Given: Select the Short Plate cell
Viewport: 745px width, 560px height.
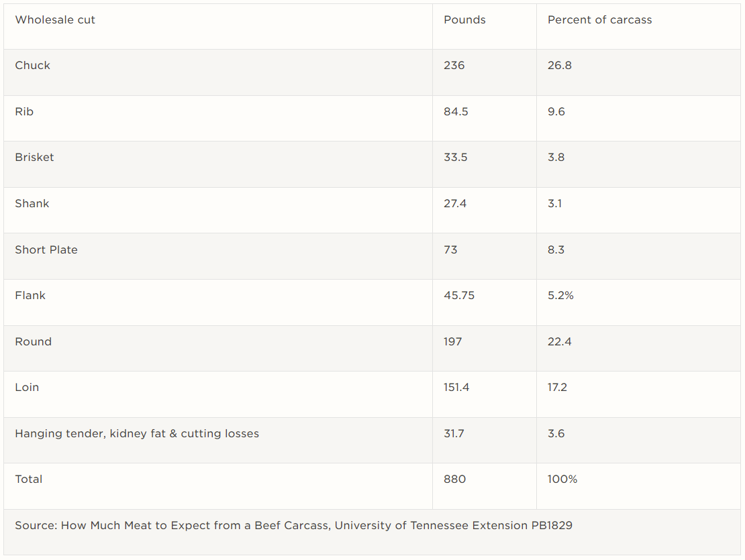Looking at the screenshot, I should click(46, 250).
